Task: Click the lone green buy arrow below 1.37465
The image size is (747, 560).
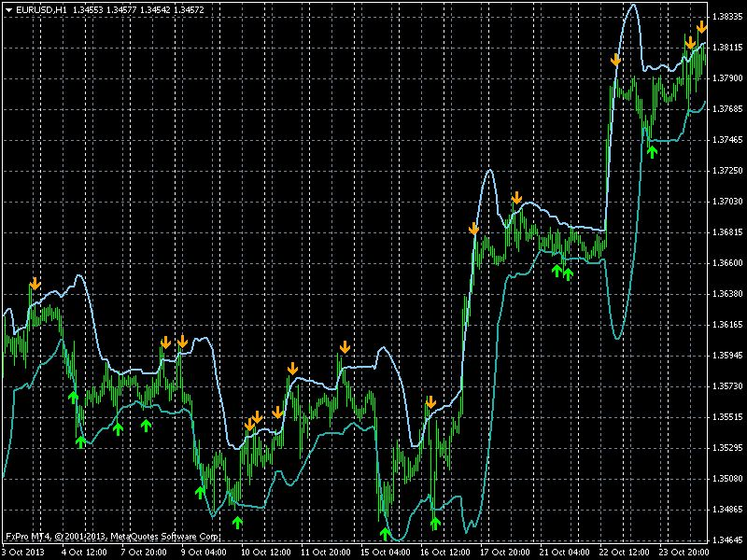Action: point(652,152)
